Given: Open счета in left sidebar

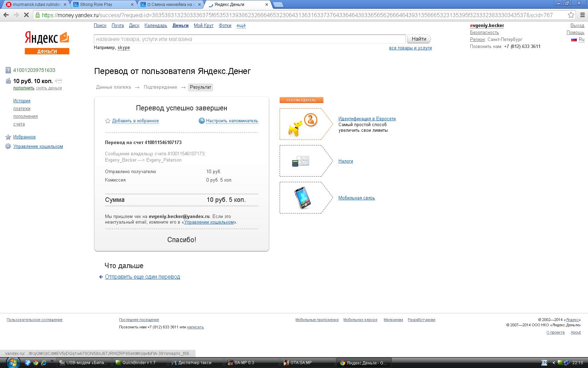Looking at the screenshot, I should (19, 124).
